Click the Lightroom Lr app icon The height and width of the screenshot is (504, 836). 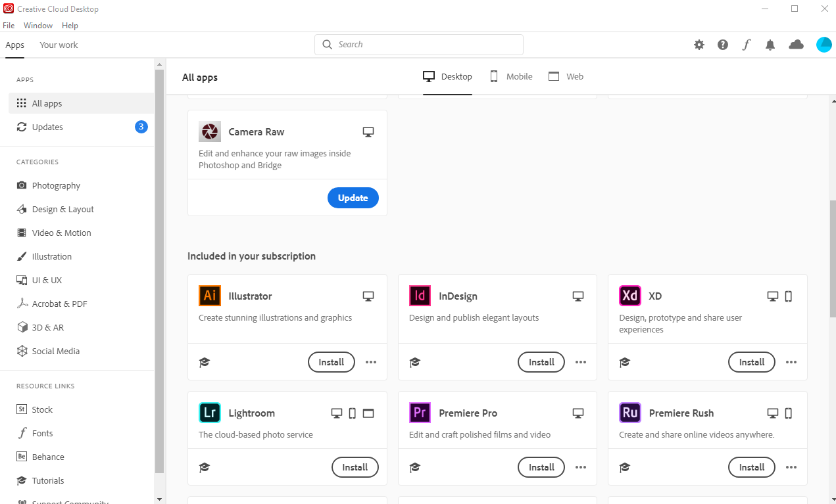210,413
